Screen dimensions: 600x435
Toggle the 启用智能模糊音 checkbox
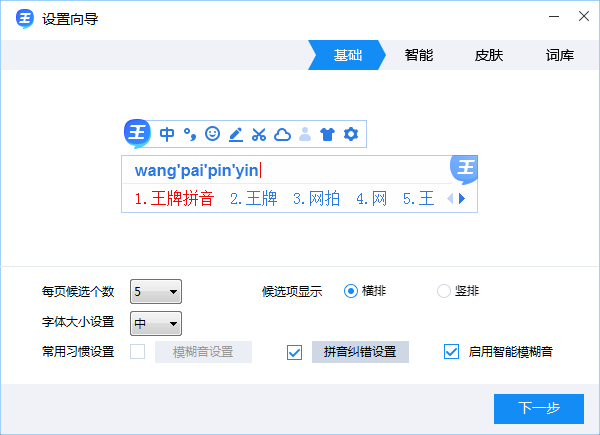click(451, 351)
